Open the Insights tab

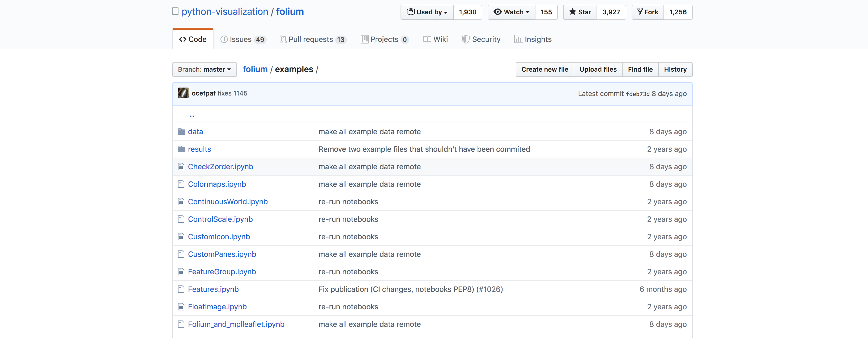coord(533,39)
